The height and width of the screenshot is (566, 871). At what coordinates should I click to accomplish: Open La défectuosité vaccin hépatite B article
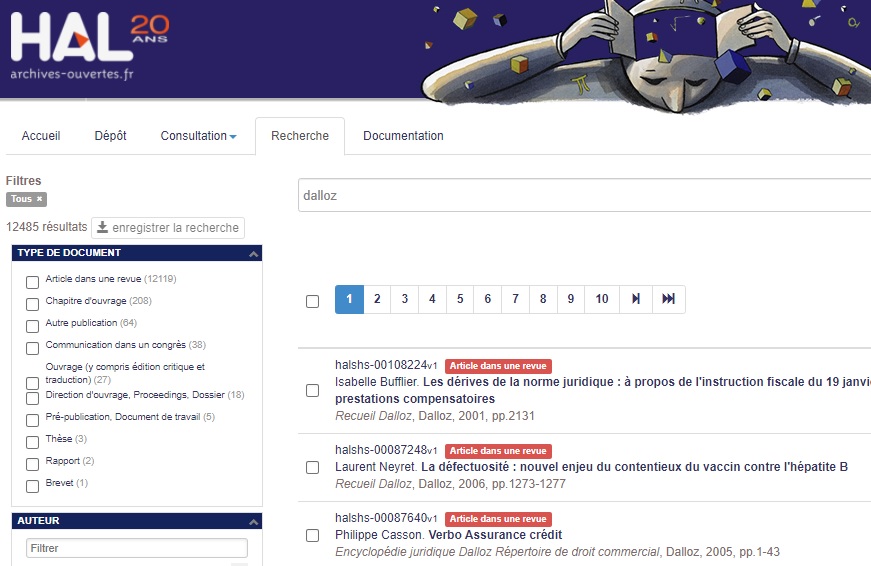pyautogui.click(x=634, y=467)
